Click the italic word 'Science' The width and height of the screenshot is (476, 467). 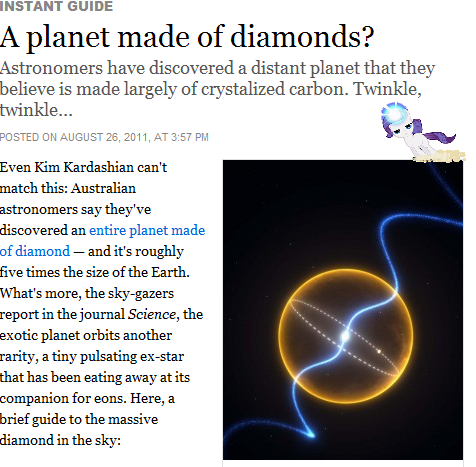pos(152,314)
